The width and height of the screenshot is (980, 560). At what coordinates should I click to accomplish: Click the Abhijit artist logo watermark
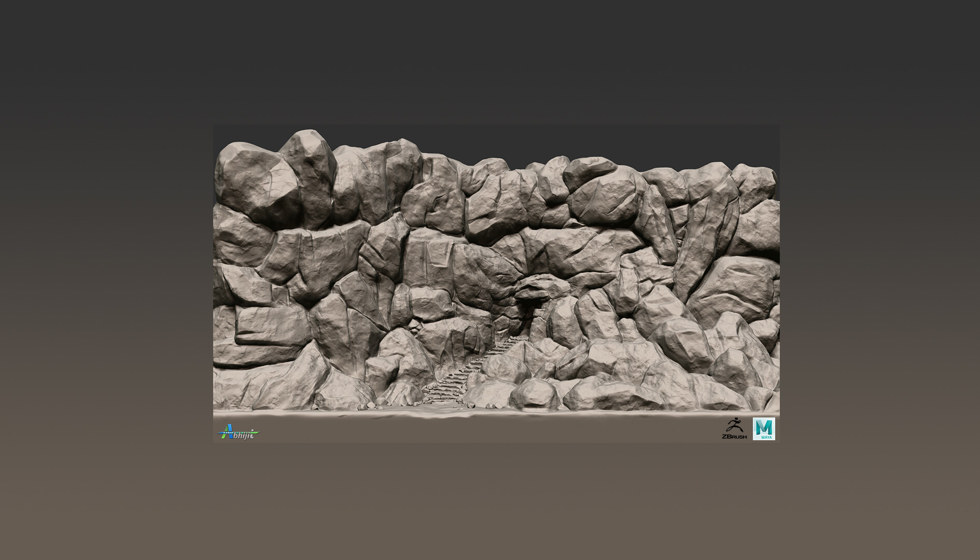[239, 432]
